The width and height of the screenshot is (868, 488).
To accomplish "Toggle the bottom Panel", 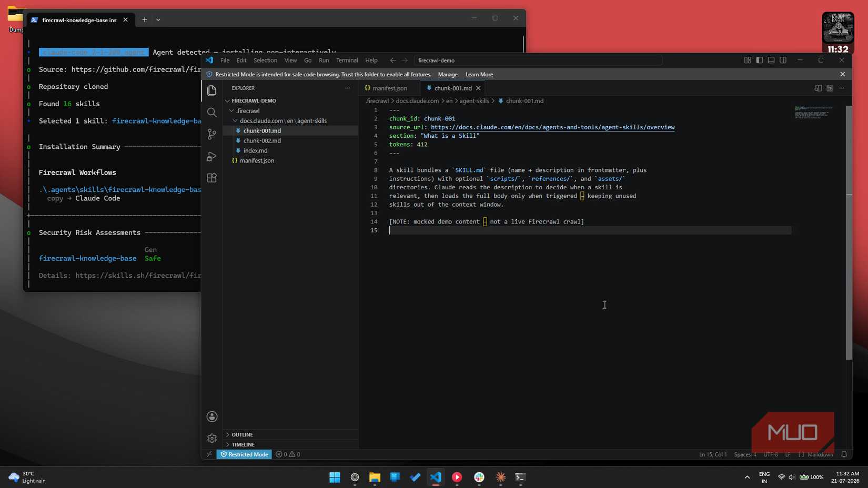I will click(x=771, y=60).
